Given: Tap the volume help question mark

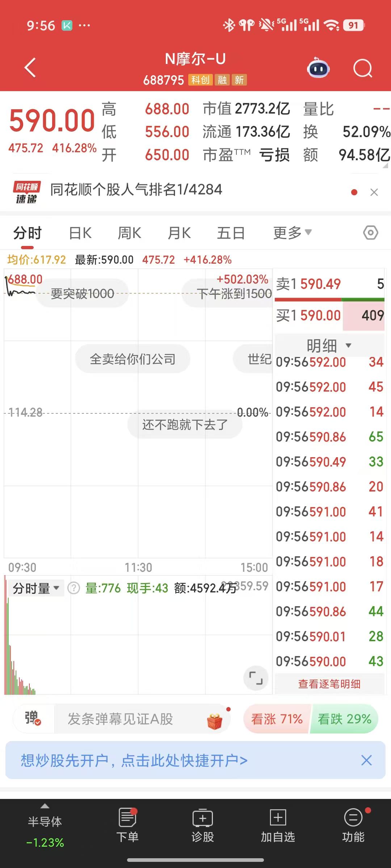Looking at the screenshot, I should tap(74, 588).
